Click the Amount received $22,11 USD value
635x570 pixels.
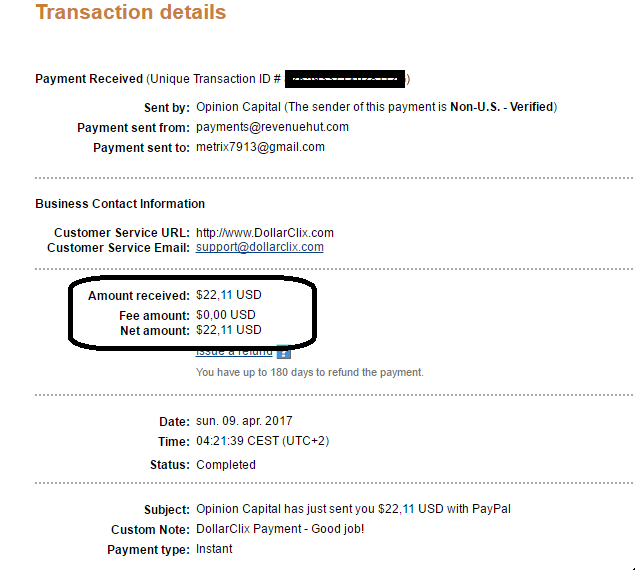229,295
